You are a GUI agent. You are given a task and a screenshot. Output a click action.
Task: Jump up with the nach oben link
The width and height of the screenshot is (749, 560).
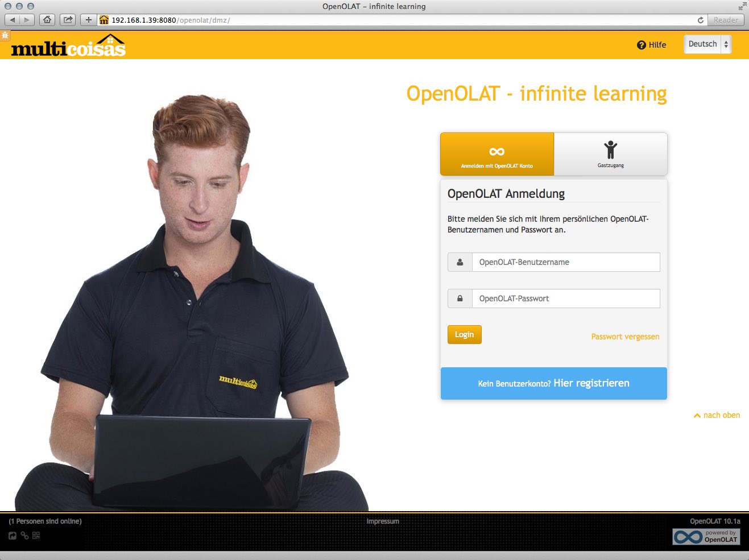(717, 415)
